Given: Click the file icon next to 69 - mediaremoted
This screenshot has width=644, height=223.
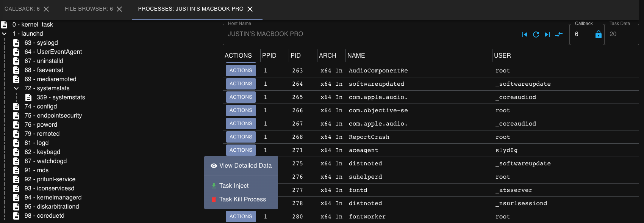Looking at the screenshot, I should point(16,79).
